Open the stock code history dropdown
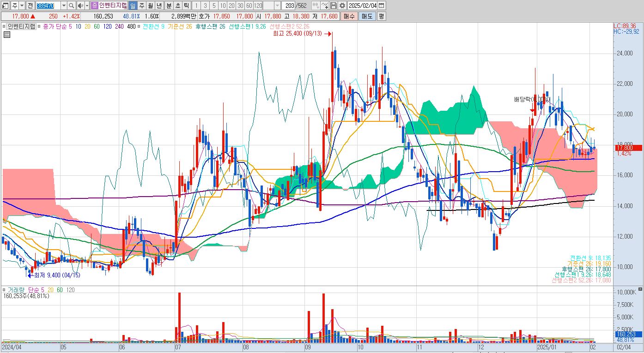The image size is (644, 353). coord(64,6)
